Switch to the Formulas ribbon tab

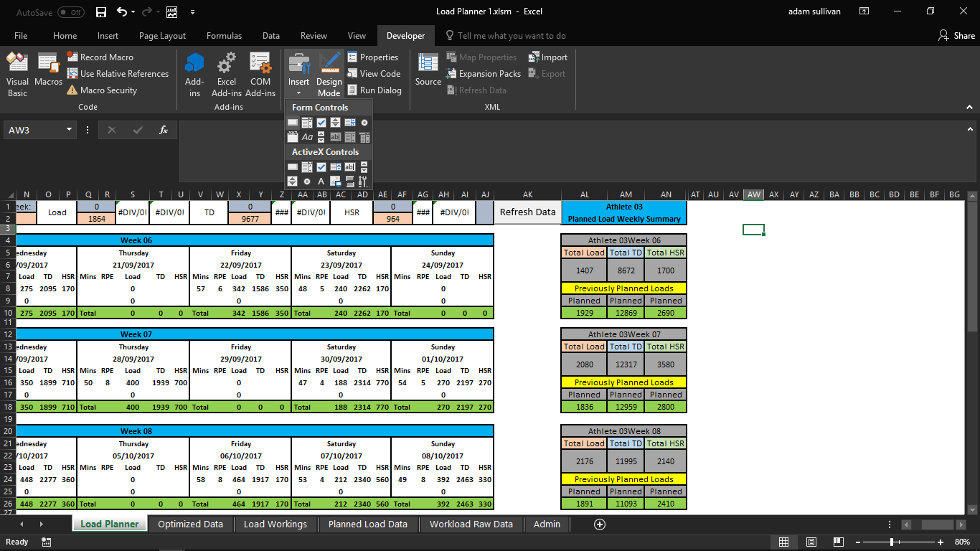[x=224, y=34]
